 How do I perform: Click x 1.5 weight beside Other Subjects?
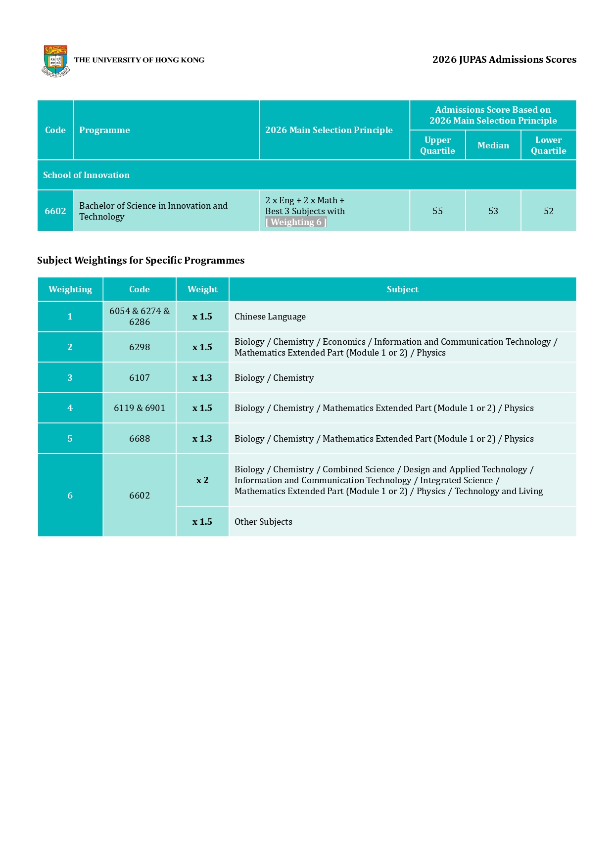click(202, 522)
